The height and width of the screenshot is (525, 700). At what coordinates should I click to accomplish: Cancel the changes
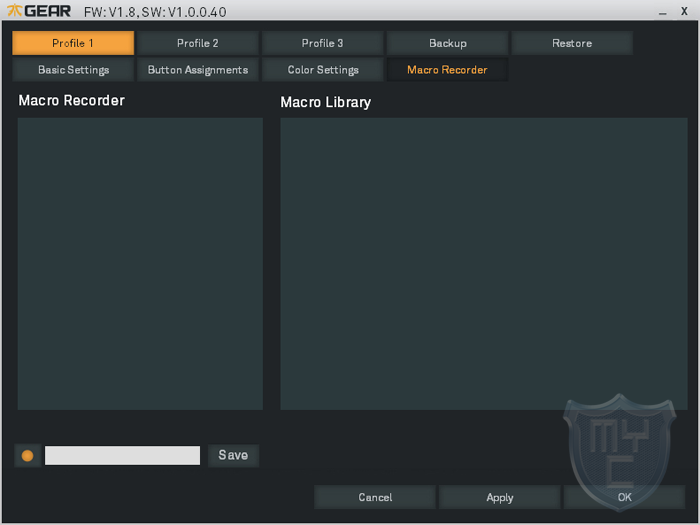coord(375,497)
